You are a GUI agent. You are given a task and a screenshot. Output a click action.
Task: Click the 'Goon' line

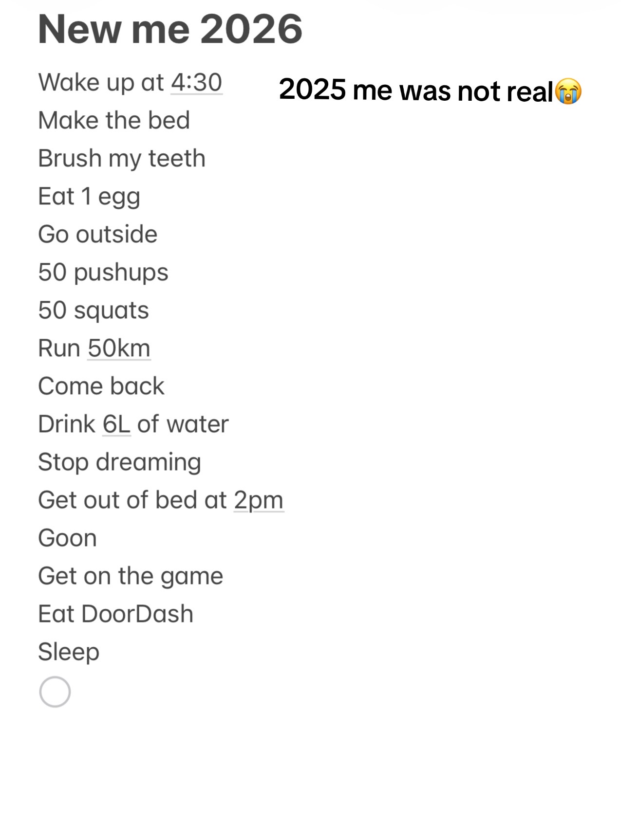pos(68,538)
